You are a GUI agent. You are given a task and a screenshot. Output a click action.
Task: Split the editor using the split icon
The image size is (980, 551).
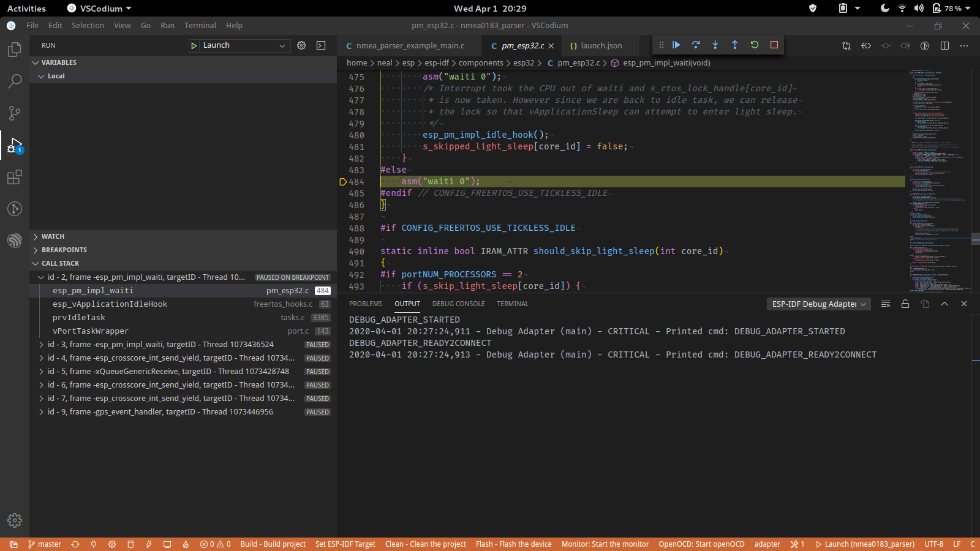(x=944, y=45)
